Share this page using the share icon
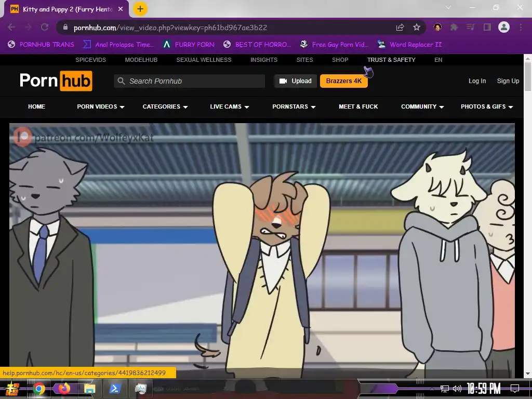532x399 pixels. tap(400, 28)
